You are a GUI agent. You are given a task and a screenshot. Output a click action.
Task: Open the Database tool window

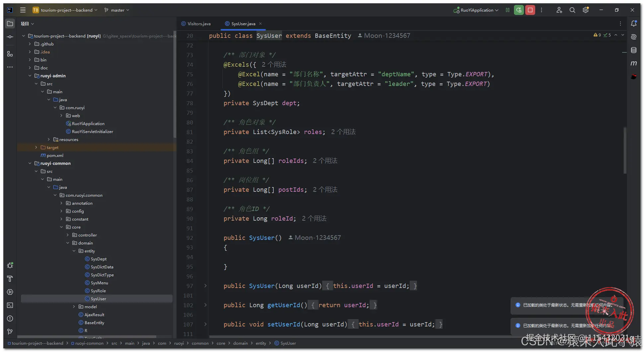click(x=634, y=50)
